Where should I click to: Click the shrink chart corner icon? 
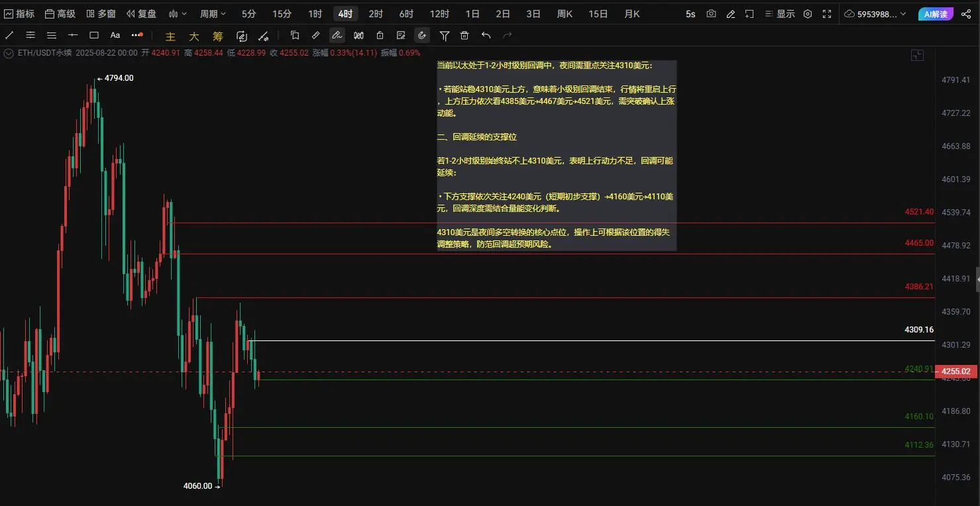[x=917, y=56]
